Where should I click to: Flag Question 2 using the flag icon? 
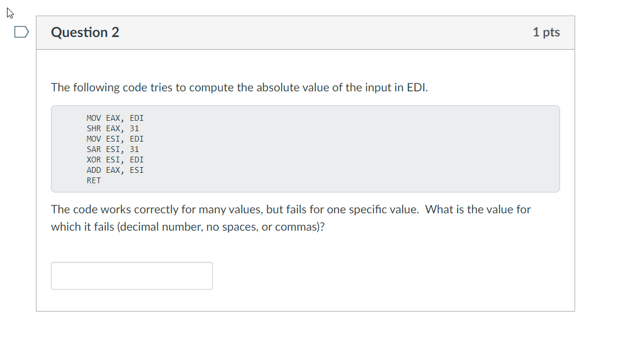[x=21, y=32]
